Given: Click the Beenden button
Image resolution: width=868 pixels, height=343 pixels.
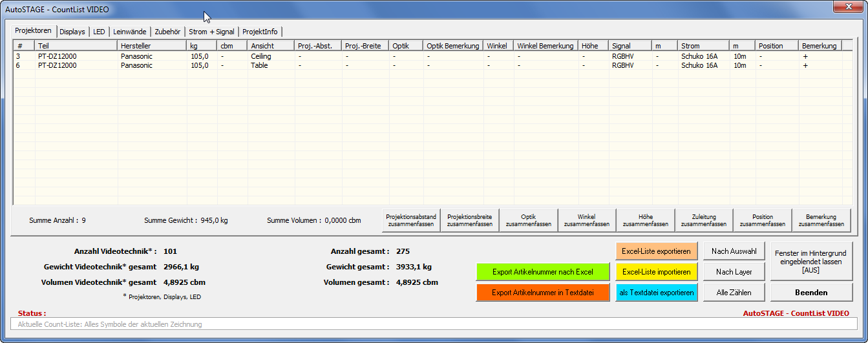Looking at the screenshot, I should point(811,293).
